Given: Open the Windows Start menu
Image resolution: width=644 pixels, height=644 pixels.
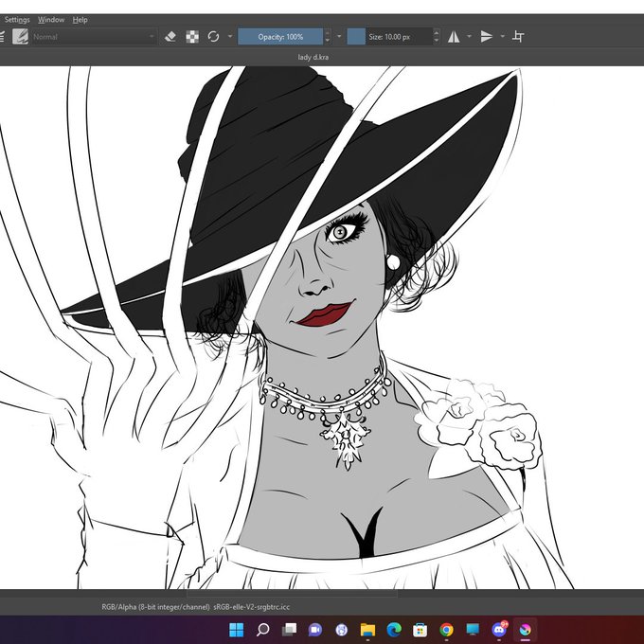Looking at the screenshot, I should click(x=236, y=630).
